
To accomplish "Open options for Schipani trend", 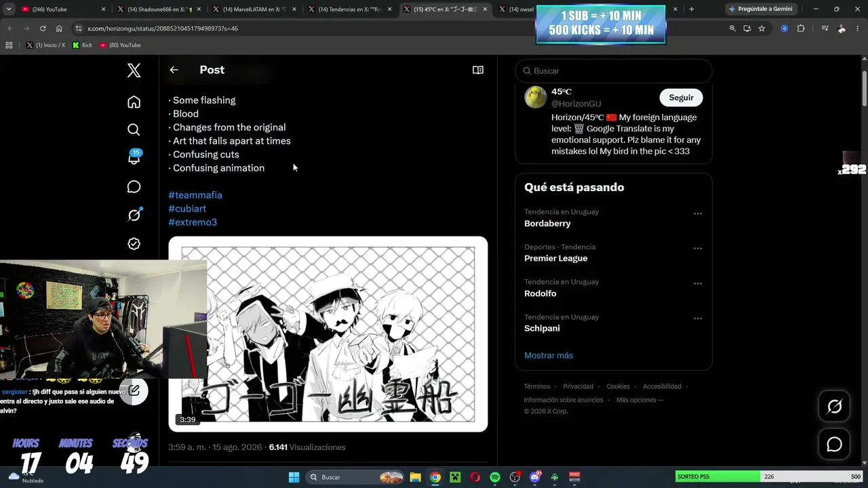I will pos(697,319).
